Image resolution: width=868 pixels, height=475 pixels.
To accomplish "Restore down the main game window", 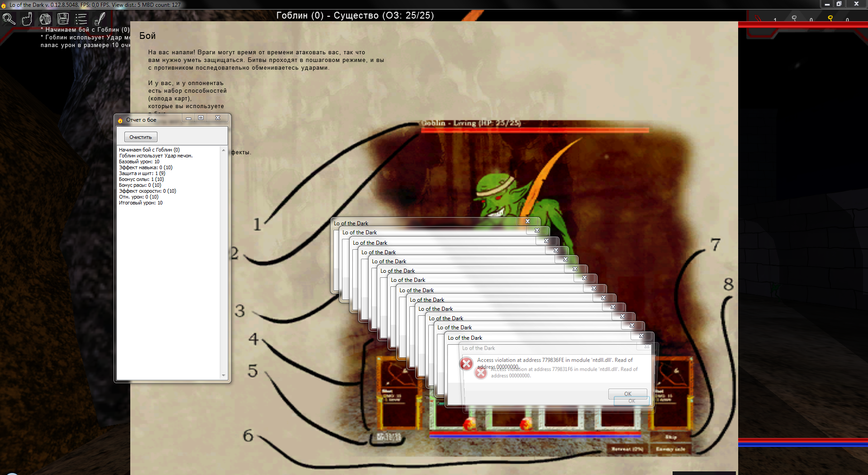I will (839, 4).
